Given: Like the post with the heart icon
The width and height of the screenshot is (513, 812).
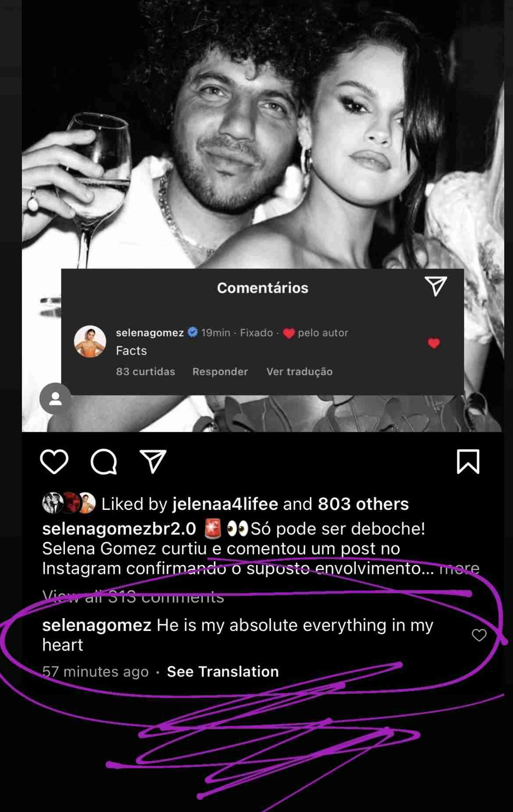Looking at the screenshot, I should (x=54, y=461).
